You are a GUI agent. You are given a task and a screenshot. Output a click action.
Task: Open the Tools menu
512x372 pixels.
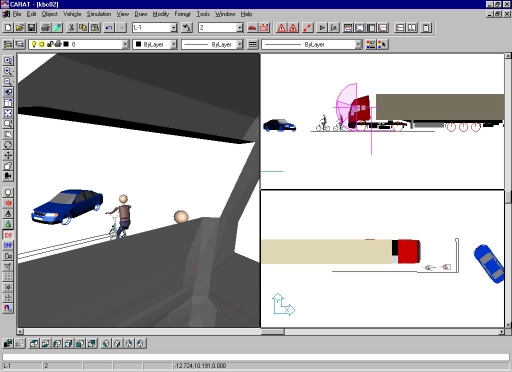coord(203,14)
